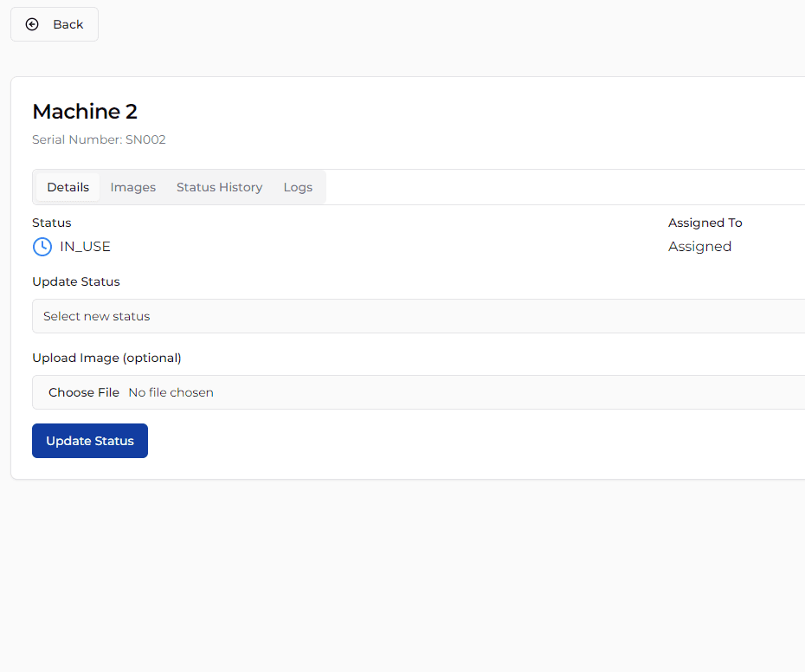Click the No file chosen text
The image size is (805, 672).
coord(171,392)
